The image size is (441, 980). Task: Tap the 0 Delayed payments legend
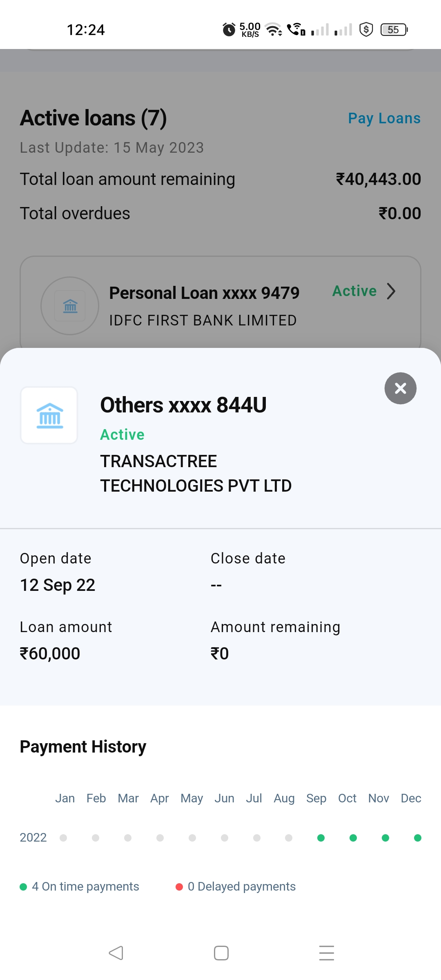pyautogui.click(x=236, y=886)
